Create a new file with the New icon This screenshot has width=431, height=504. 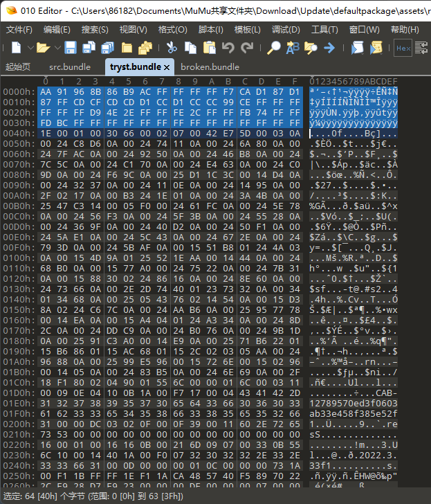(17, 48)
